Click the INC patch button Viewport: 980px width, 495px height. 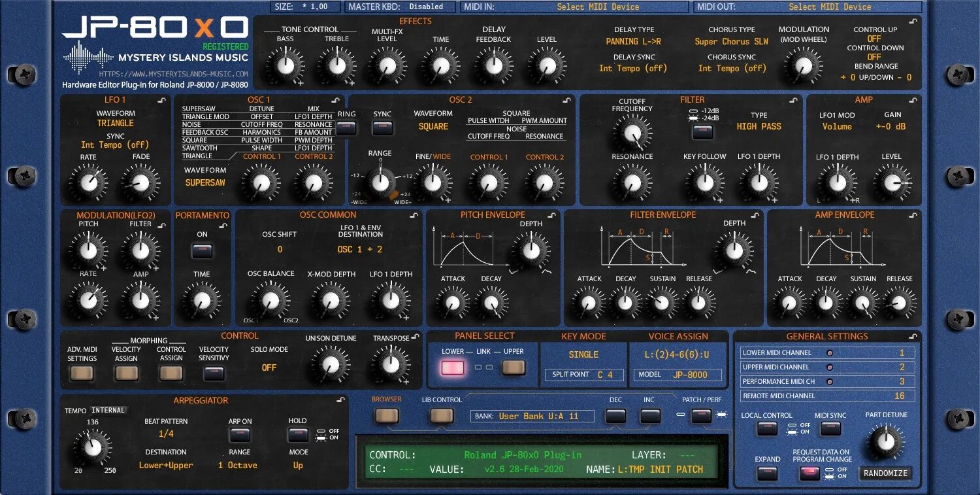coord(650,416)
